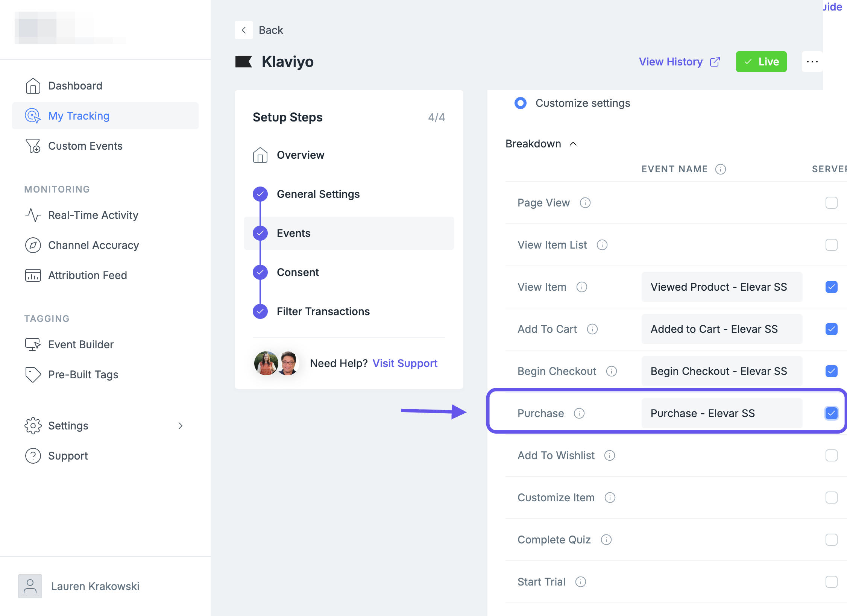Click the Pre-Built Tags tag icon

coord(33,375)
